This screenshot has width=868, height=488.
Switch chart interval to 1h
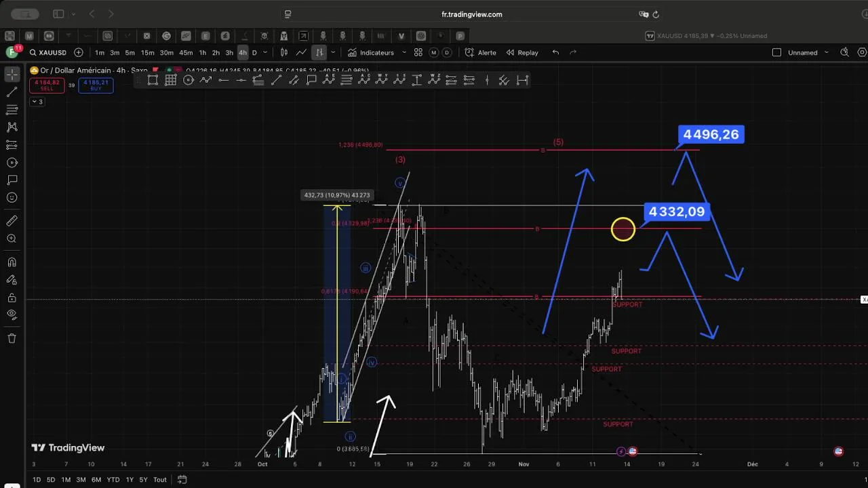pos(202,52)
